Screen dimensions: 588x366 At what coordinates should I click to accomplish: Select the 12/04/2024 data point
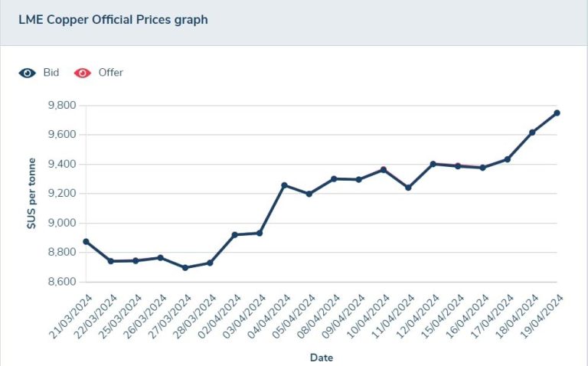click(433, 164)
